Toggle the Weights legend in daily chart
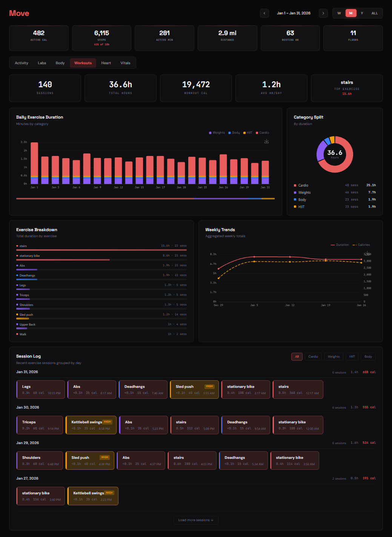This screenshot has width=392, height=537. click(217, 133)
